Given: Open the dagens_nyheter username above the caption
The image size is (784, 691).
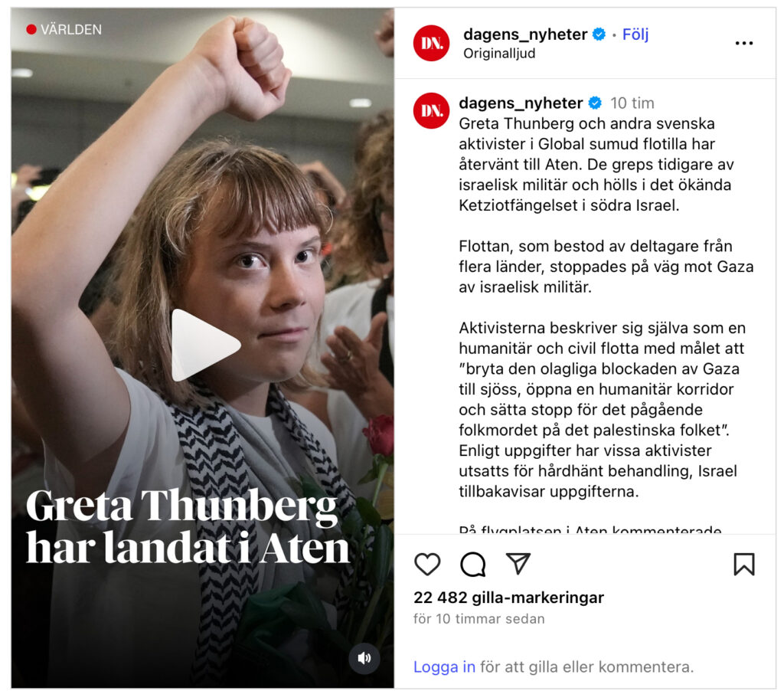Looking at the screenshot, I should 521,103.
